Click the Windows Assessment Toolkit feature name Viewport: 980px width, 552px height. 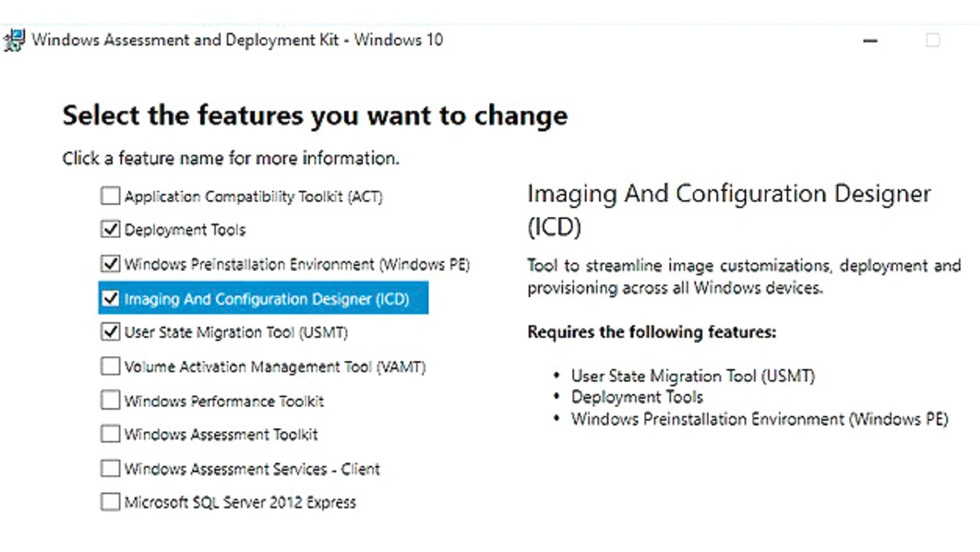[x=221, y=434]
